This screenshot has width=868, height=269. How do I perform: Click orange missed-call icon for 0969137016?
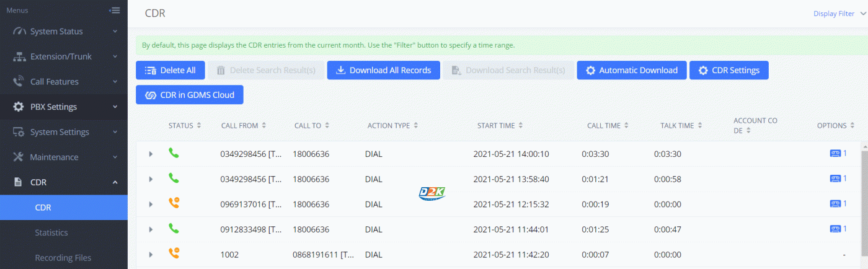tap(174, 203)
